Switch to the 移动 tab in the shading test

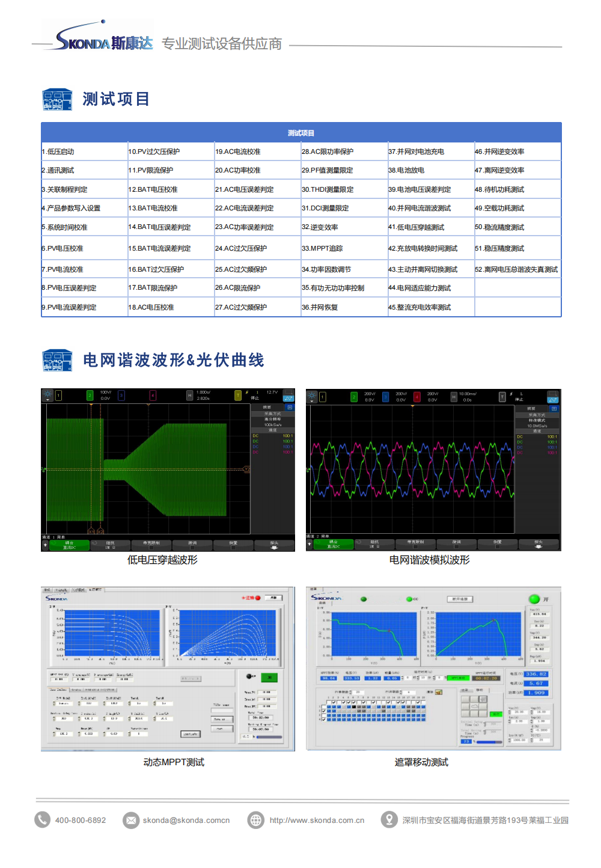point(480,690)
